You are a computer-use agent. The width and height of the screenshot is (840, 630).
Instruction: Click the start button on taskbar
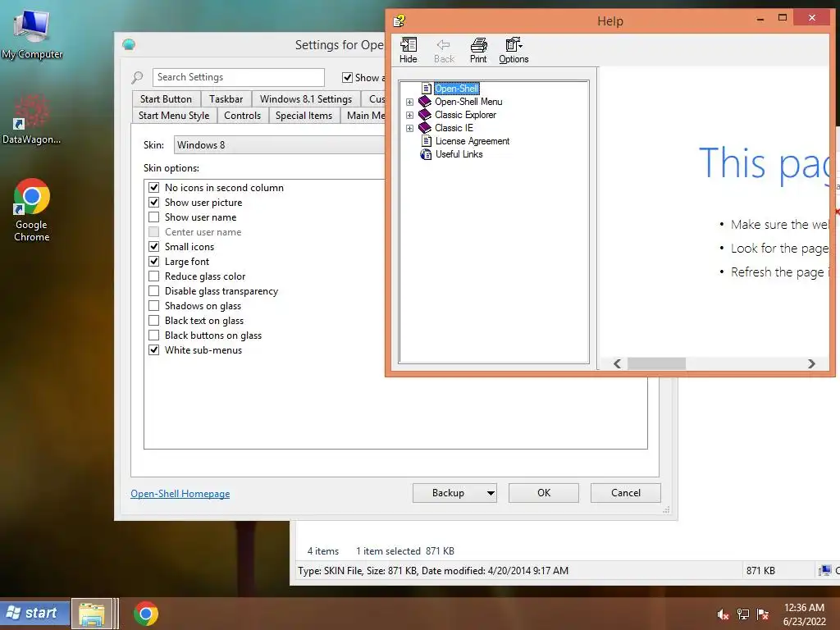point(34,613)
